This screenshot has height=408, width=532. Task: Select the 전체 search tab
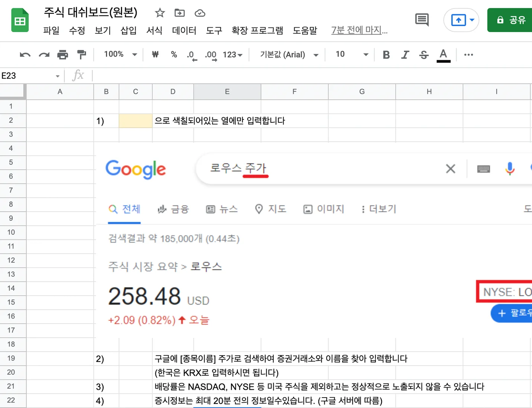[124, 209]
